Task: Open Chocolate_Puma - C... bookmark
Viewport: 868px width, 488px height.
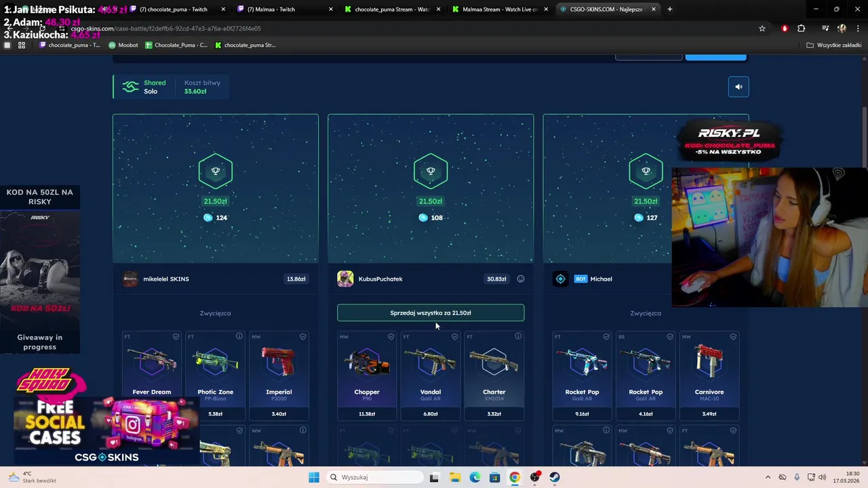Action: [176, 45]
